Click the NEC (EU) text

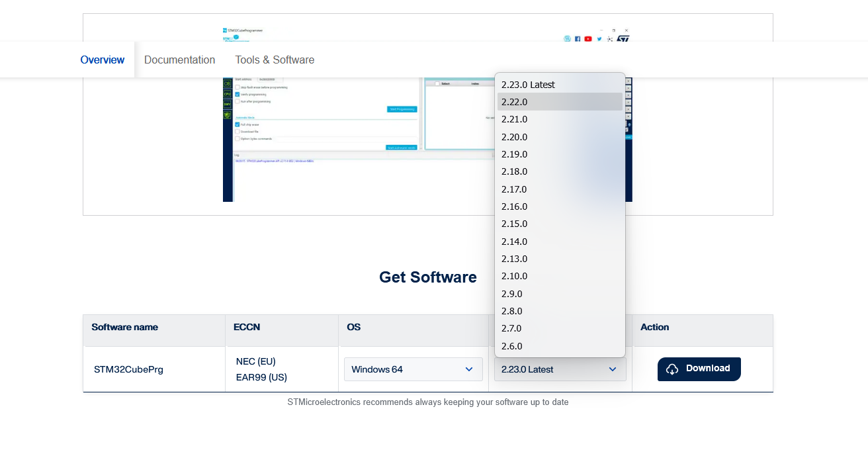(256, 361)
